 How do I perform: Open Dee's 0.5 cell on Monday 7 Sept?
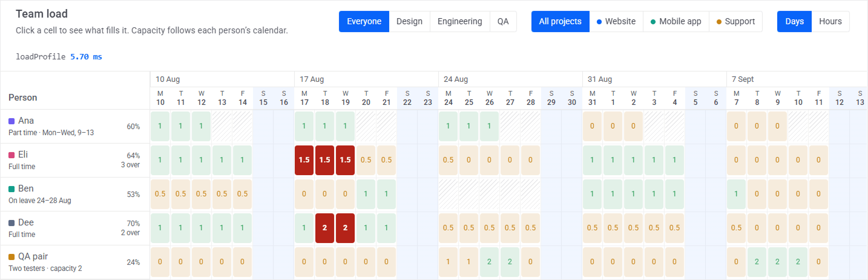pyautogui.click(x=737, y=228)
